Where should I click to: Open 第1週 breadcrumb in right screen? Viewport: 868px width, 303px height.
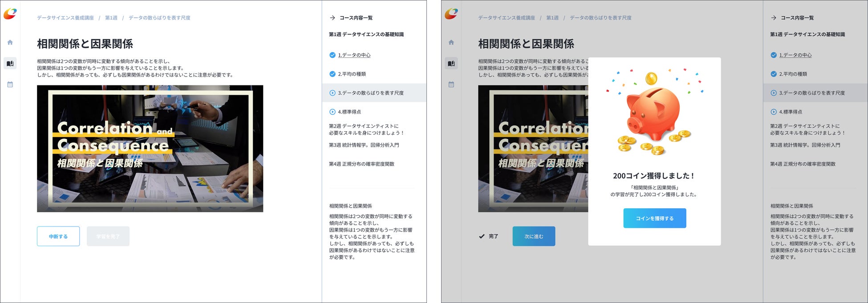click(x=552, y=18)
